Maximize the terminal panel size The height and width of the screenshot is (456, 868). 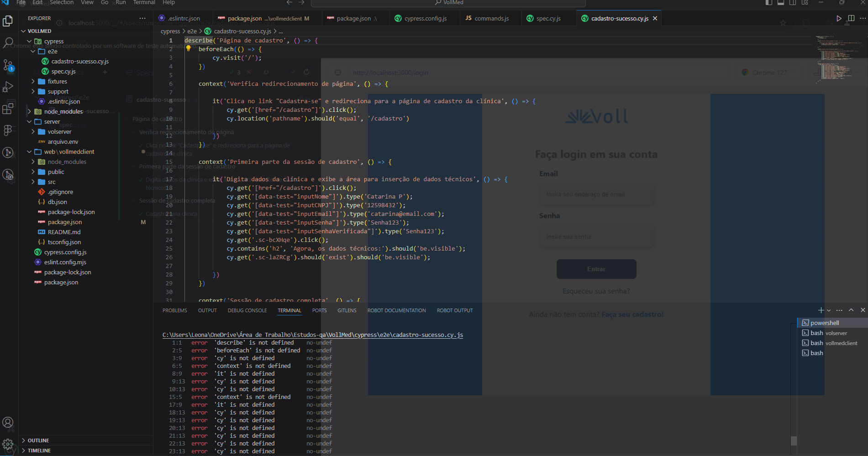tap(851, 310)
